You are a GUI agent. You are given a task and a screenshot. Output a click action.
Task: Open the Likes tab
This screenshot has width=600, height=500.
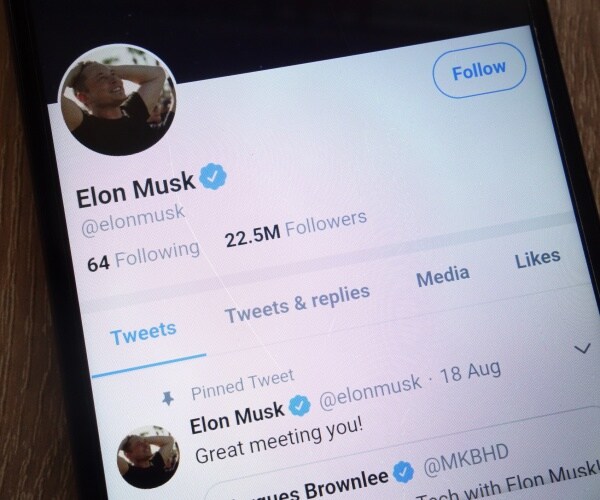538,259
